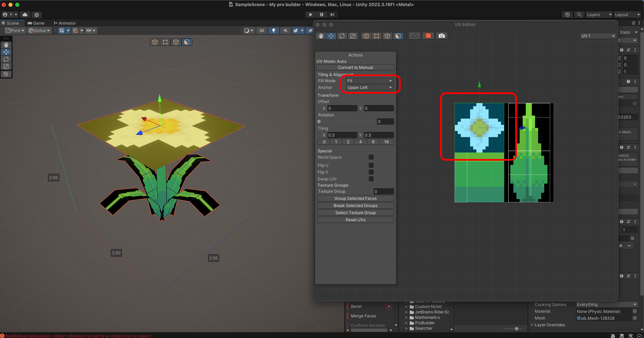Screen dimensions: 644x338
Task: Toggle scene lighting bulb icon
Action: [273, 31]
